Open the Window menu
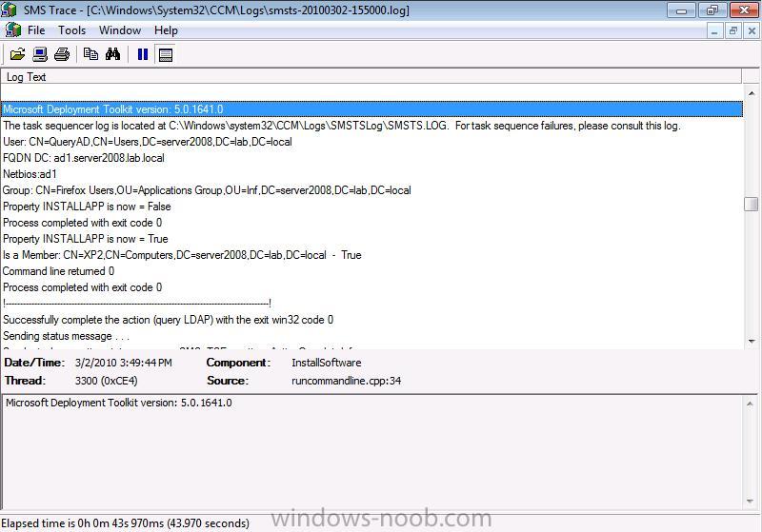Viewport: 762px width, 532px height. [120, 30]
